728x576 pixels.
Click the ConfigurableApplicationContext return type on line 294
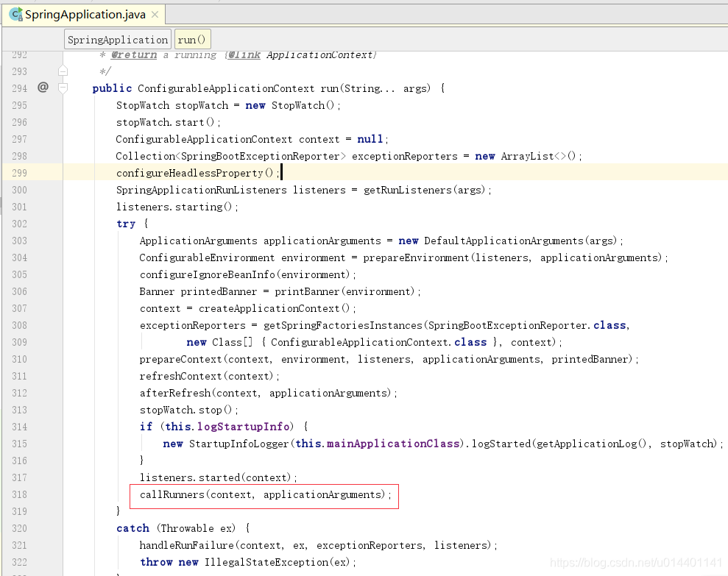(226, 89)
